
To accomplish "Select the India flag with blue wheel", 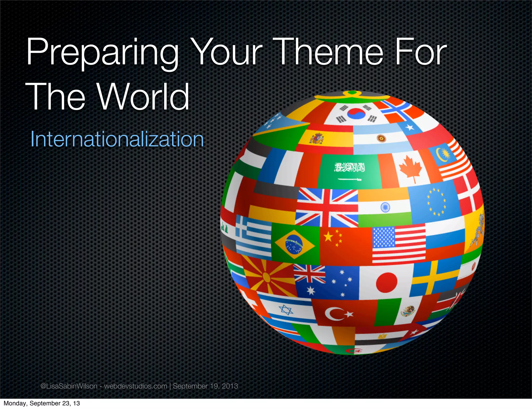I will click(x=385, y=207).
